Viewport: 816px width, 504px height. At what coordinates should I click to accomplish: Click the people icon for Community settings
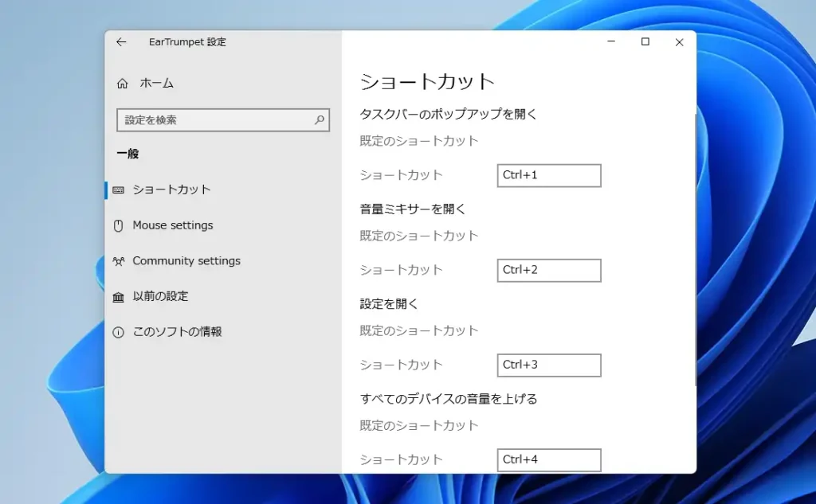tap(121, 260)
